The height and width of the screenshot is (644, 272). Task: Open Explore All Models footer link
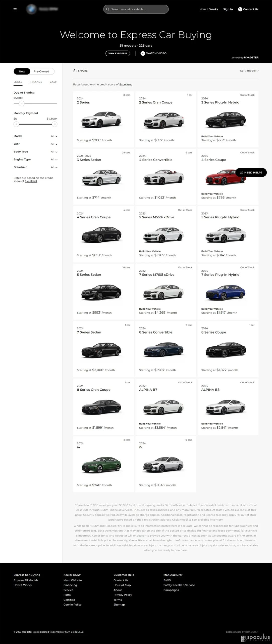click(26, 580)
